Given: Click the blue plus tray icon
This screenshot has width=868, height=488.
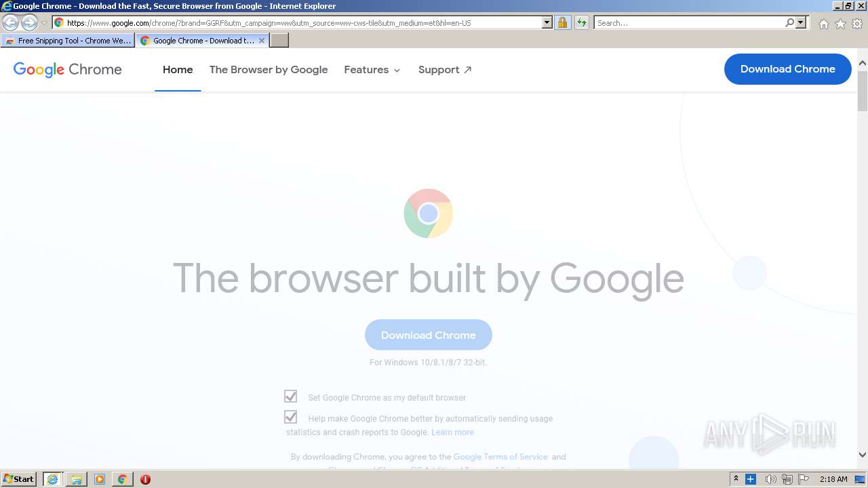Looking at the screenshot, I should tap(751, 479).
